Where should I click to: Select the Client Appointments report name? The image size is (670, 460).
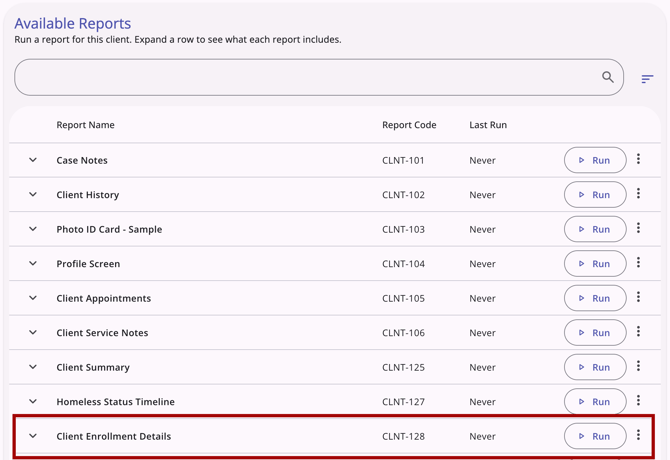click(x=104, y=299)
